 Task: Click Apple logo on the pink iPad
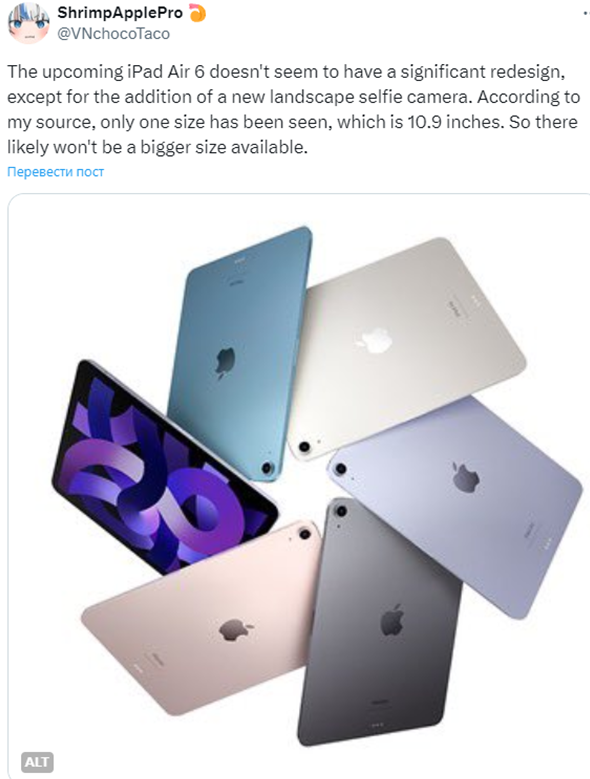click(x=234, y=630)
